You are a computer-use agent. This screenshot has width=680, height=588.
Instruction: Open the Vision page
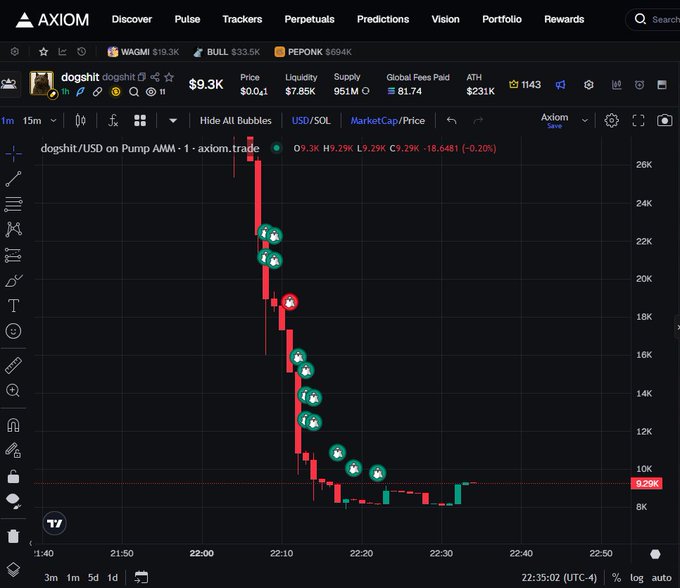(x=445, y=20)
